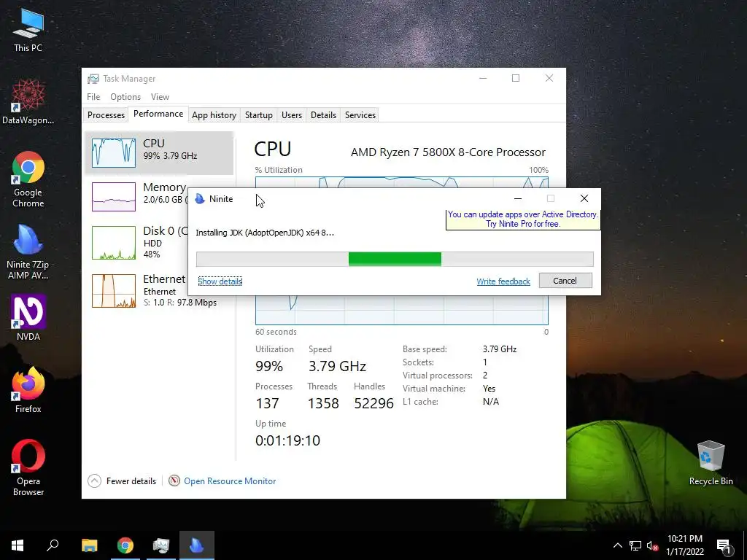Select Ninite taskbar button
747x560 pixels.
click(x=197, y=545)
